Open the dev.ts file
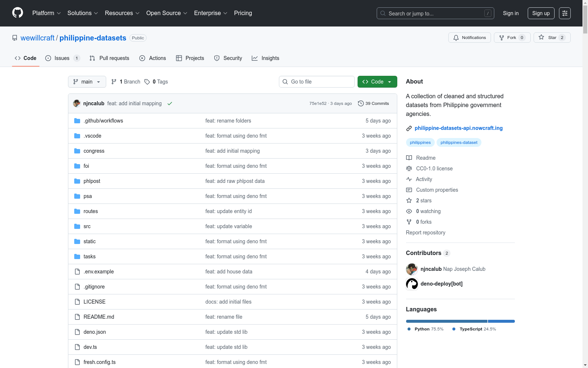This screenshot has width=588, height=368. (x=90, y=347)
